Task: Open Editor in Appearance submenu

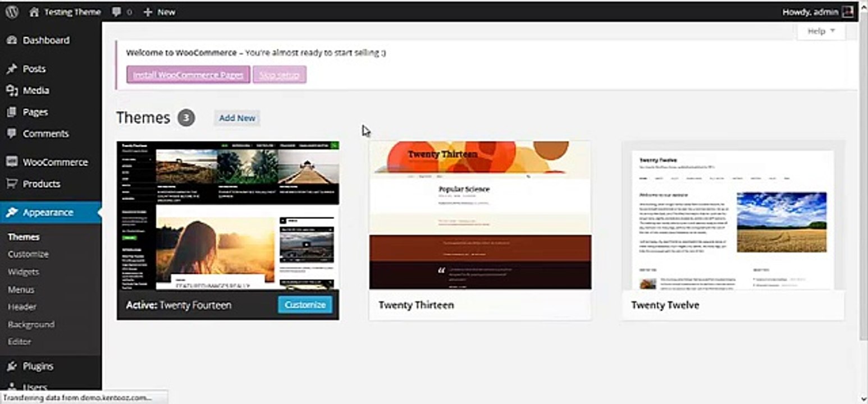Action: [20, 341]
